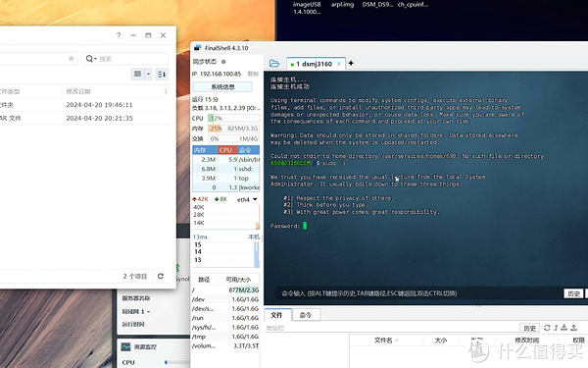Viewport: 588px width, 368px height.
Task: Click the 本机 local host label
Action: 254,237
